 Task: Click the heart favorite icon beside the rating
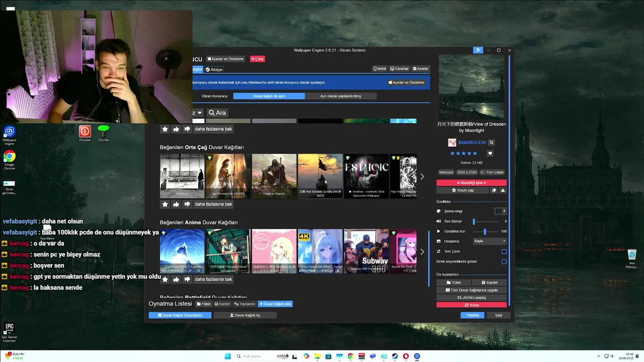(490, 153)
